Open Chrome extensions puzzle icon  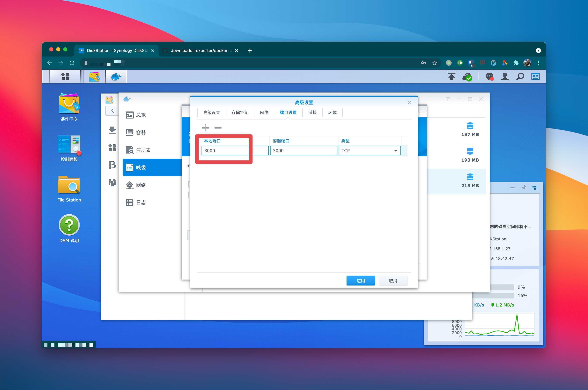pyautogui.click(x=516, y=63)
